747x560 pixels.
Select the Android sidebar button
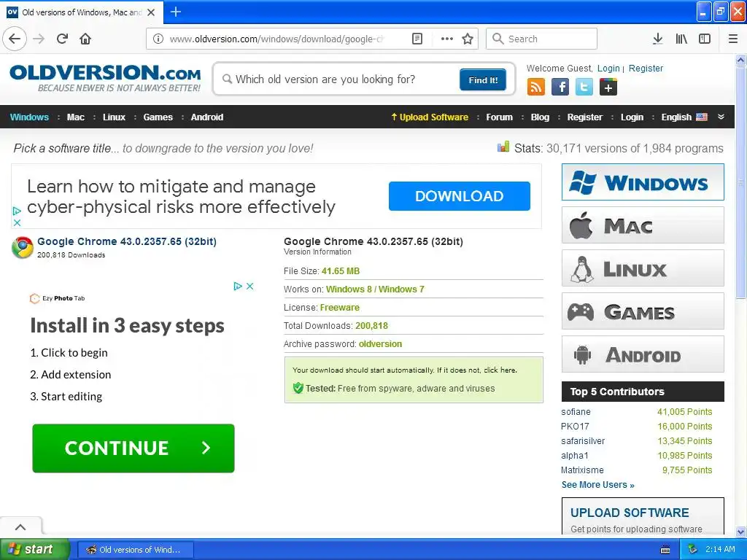(643, 354)
